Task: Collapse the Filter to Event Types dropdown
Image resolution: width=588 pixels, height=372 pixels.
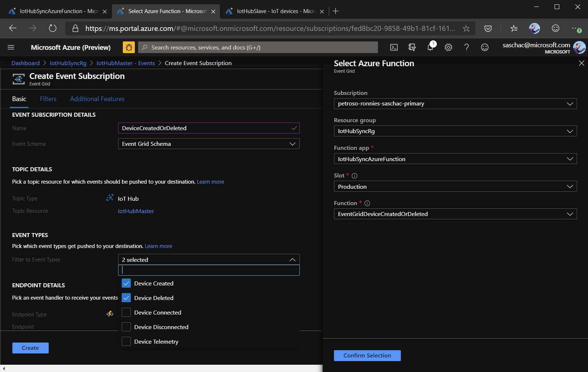Action: [x=209, y=260]
